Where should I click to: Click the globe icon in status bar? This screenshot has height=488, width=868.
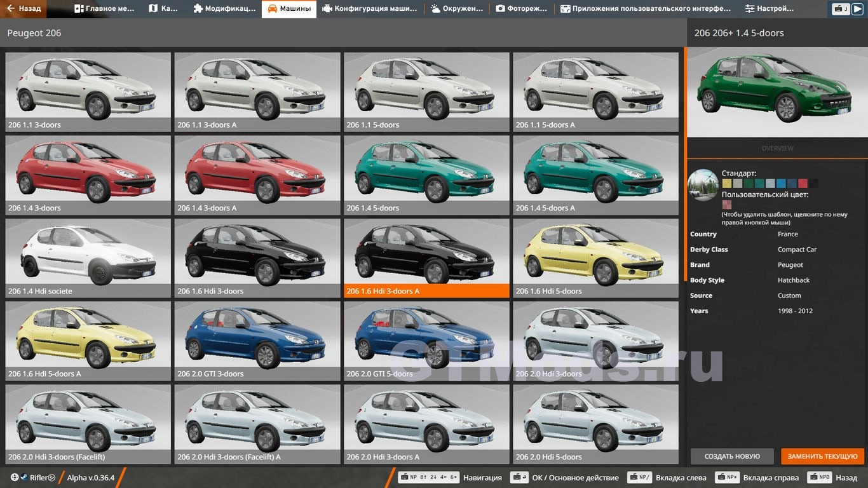point(15,478)
